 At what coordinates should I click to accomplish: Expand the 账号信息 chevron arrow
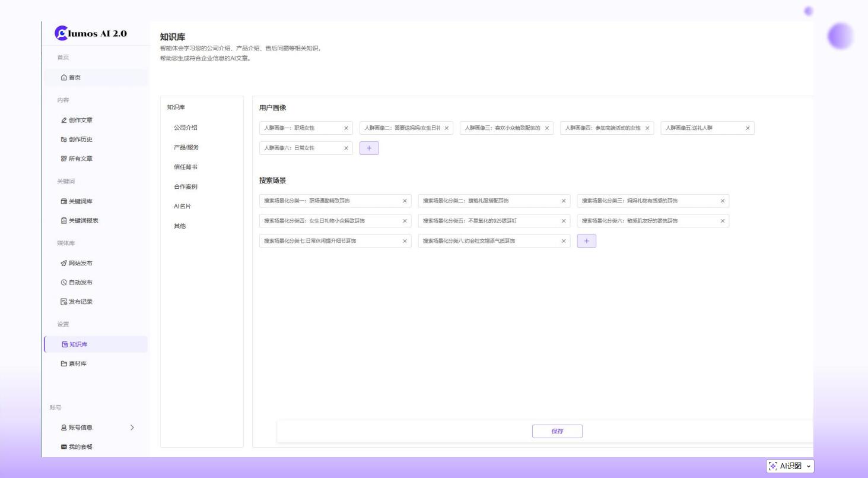(132, 428)
